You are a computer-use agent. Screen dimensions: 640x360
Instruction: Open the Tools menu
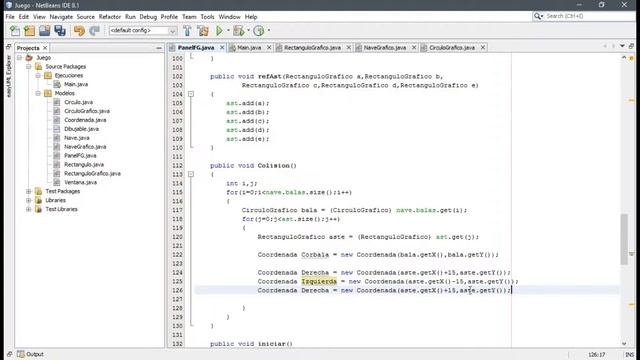pyautogui.click(x=207, y=17)
